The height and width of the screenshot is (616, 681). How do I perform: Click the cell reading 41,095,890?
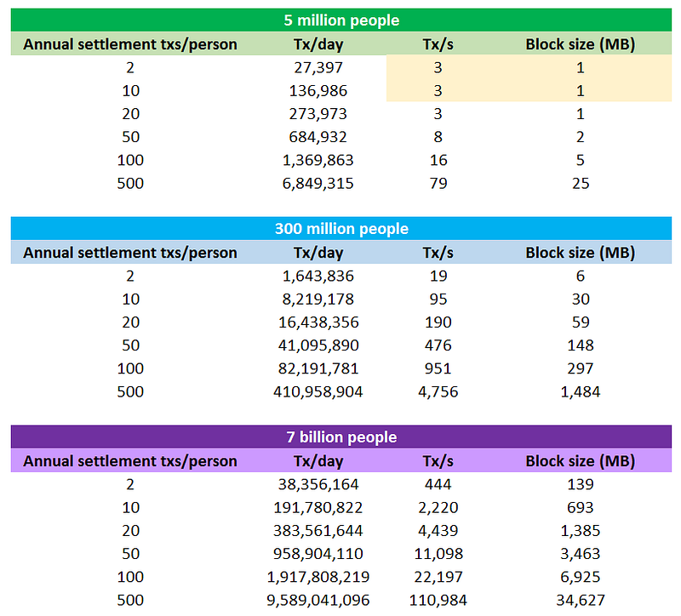pyautogui.click(x=318, y=345)
